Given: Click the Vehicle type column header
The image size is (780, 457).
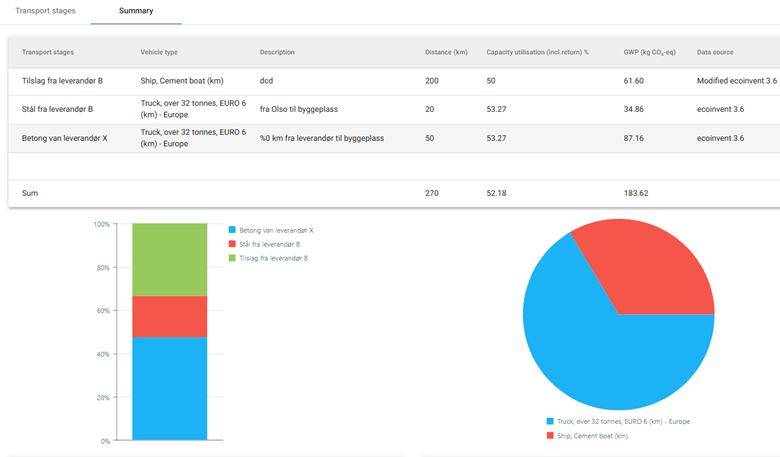Looking at the screenshot, I should coord(159,52).
